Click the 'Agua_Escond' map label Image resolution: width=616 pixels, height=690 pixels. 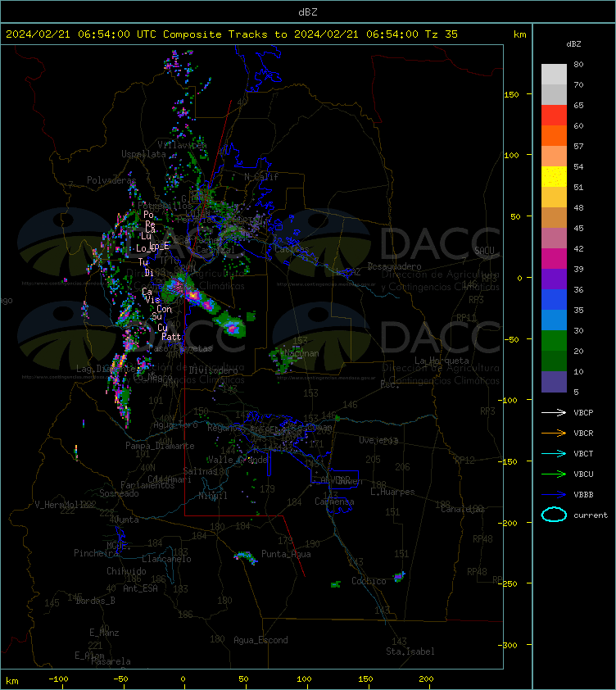pyautogui.click(x=260, y=640)
